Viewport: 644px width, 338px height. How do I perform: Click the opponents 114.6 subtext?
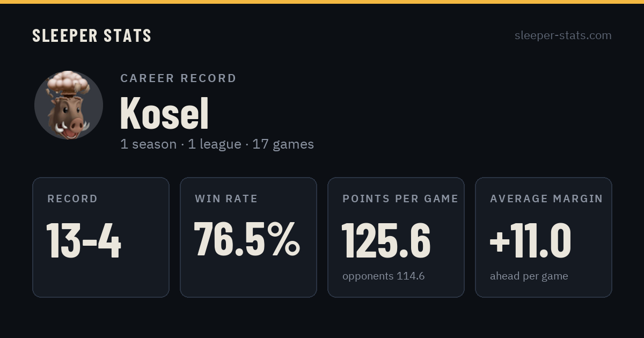383,276
